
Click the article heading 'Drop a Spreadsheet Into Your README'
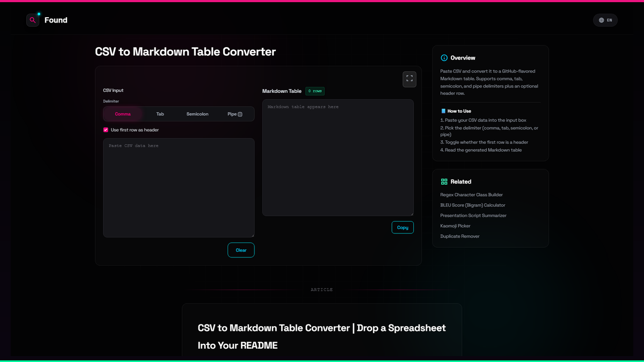(322, 336)
